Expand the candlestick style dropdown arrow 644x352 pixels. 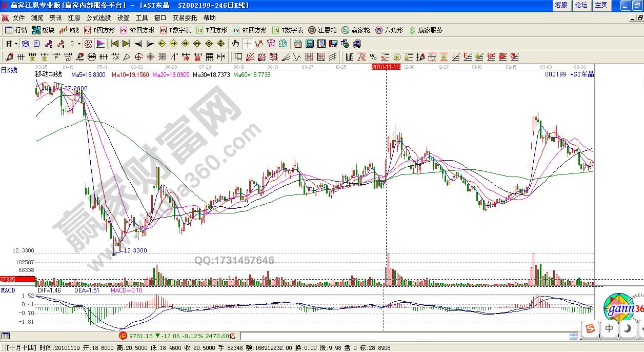[79, 44]
